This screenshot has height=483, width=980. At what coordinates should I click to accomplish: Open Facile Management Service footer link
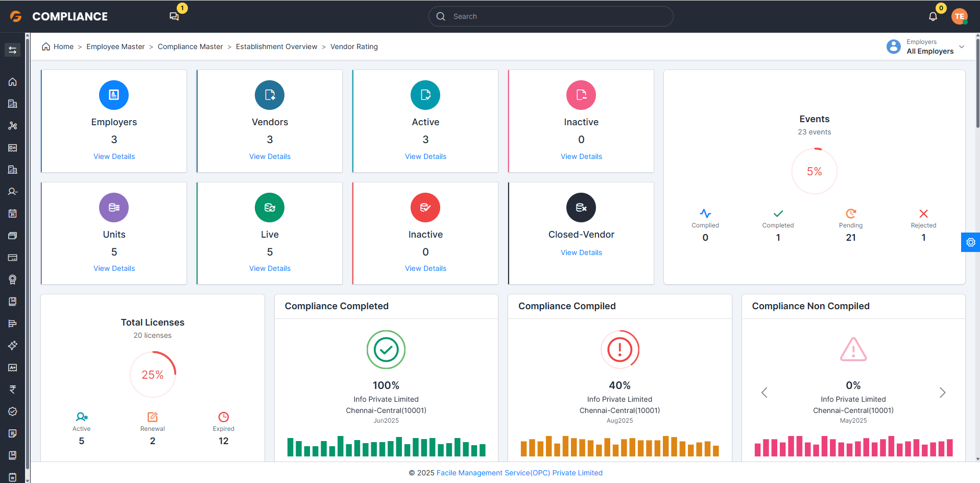(519, 473)
